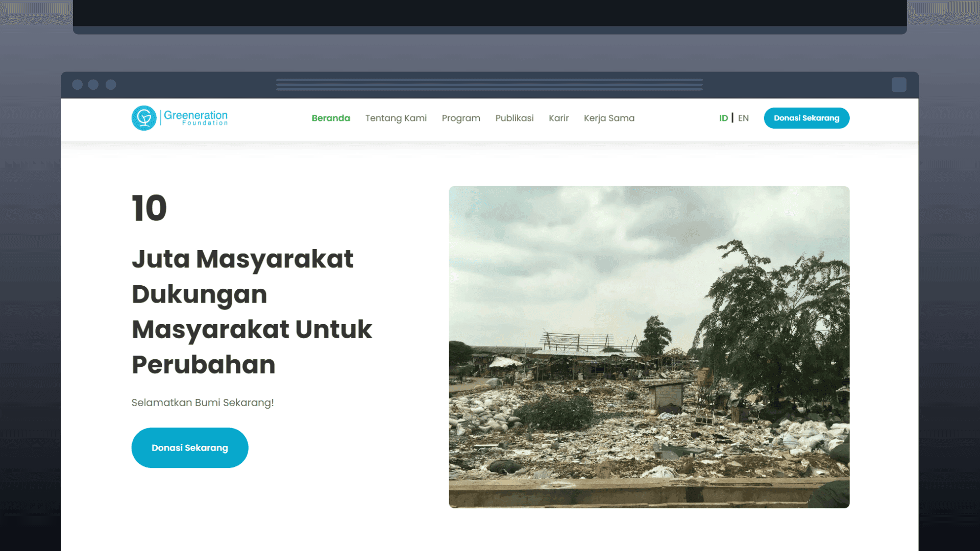This screenshot has width=980, height=551.
Task: Click the browser address bar area
Action: pos(489,84)
